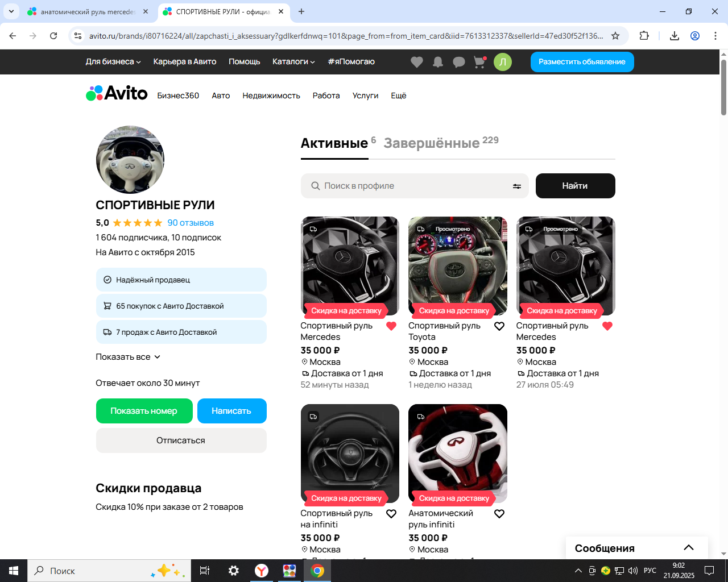The width and height of the screenshot is (728, 582).
Task: Open messages chat bubble icon
Action: (459, 62)
